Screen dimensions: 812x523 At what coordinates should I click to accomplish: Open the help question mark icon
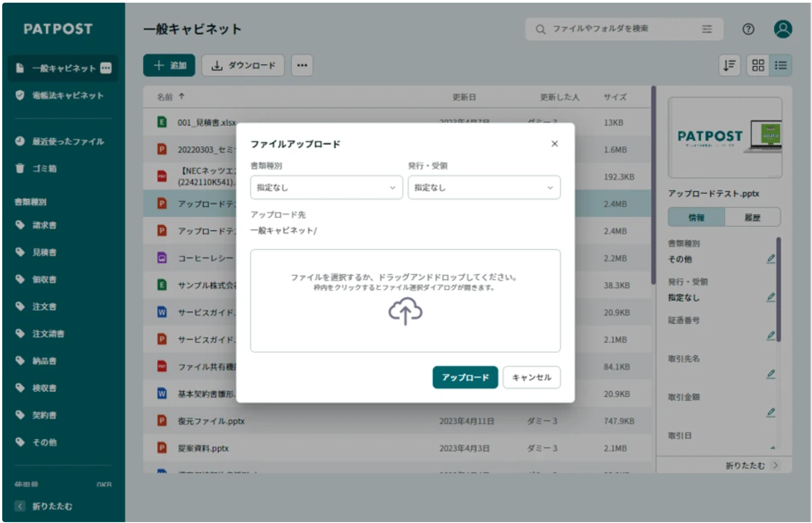[x=748, y=29]
